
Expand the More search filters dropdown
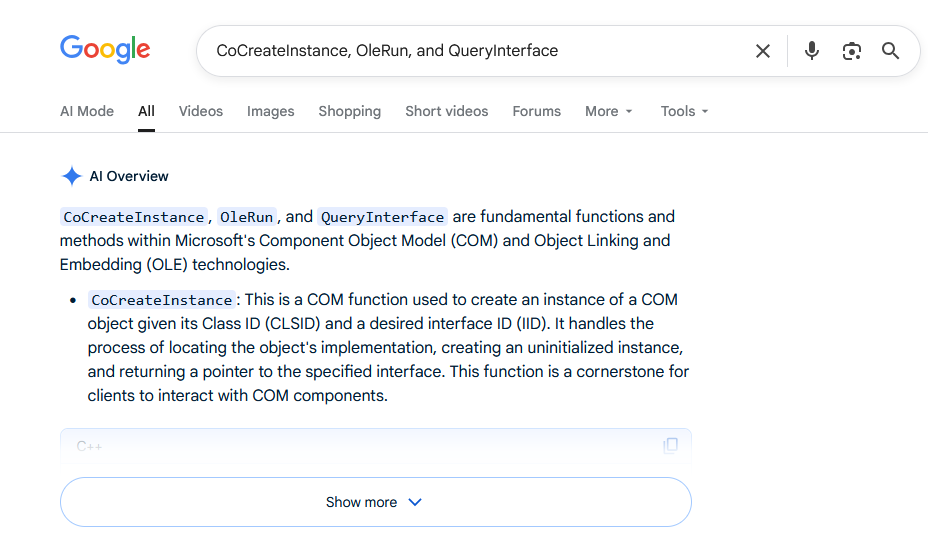coord(609,111)
